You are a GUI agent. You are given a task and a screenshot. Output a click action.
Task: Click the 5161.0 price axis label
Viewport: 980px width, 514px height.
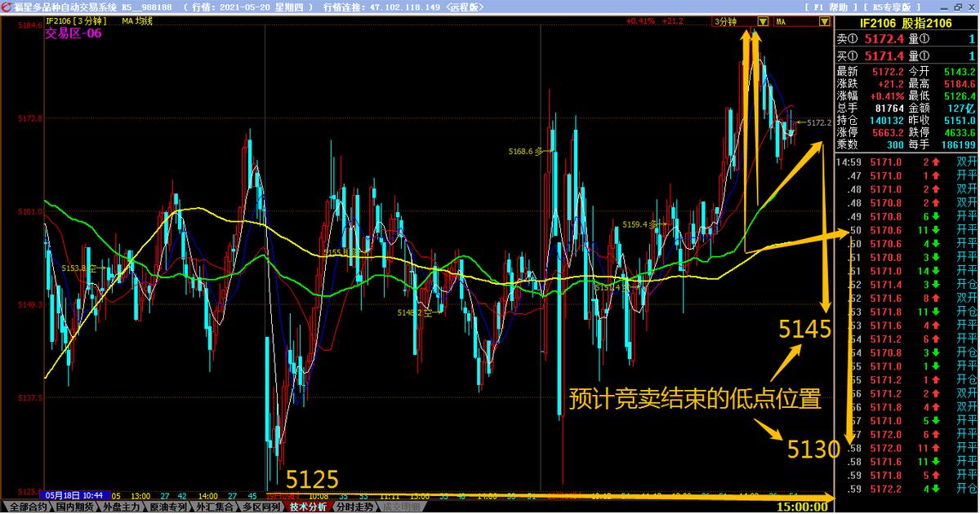coord(29,211)
